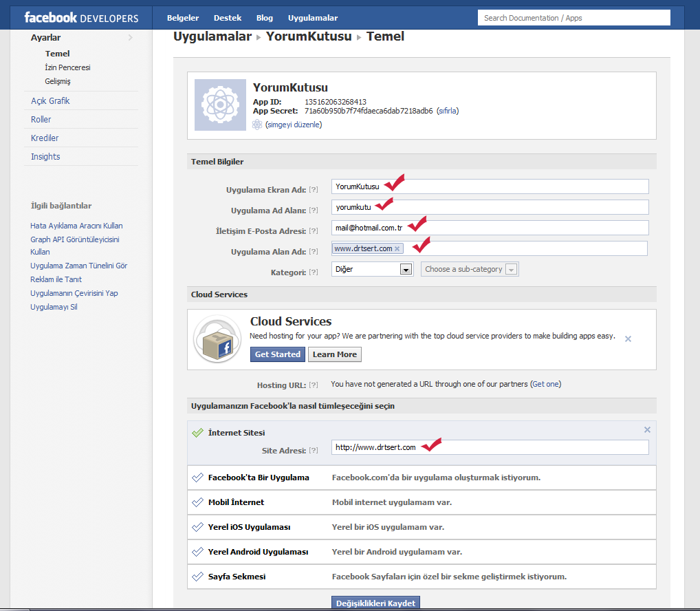
Task: Open Insights sidebar section
Action: click(45, 157)
